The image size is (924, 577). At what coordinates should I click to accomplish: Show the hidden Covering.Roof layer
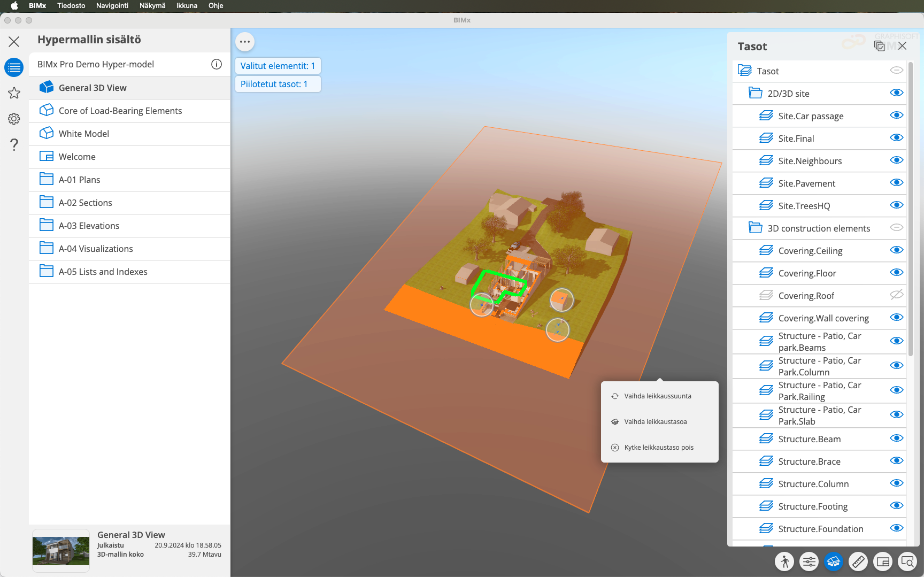897,295
